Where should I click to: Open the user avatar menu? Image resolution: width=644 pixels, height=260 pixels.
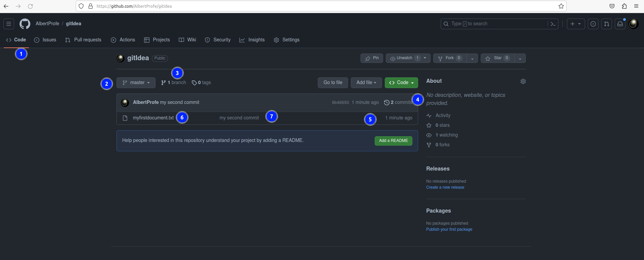point(634,24)
